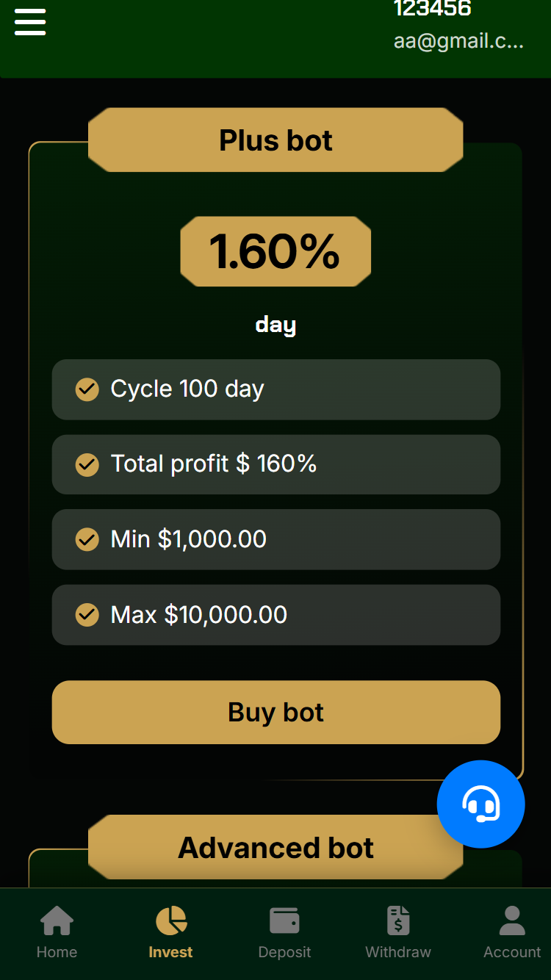Click the 1.60% daily rate badge

click(x=275, y=251)
